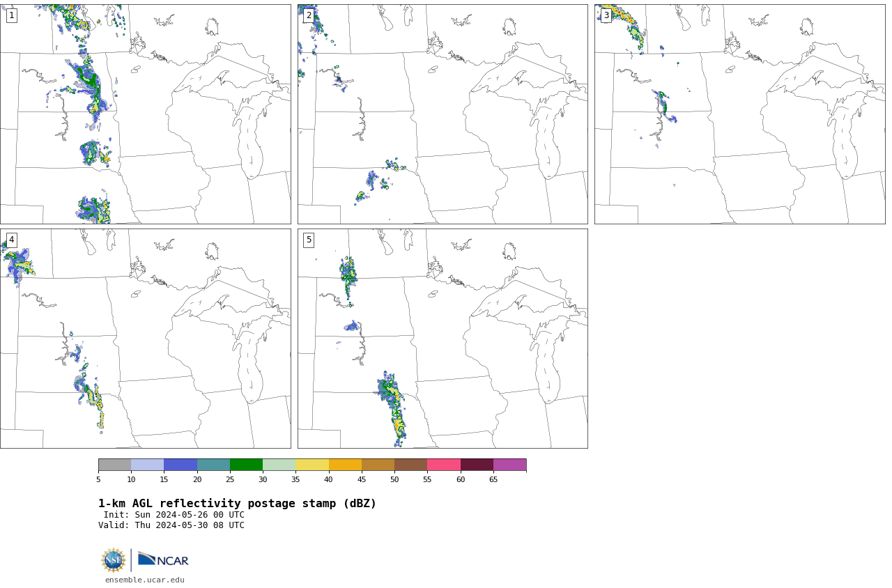Click the light blue 10-15 dBZ swatch
Screen dimensions: 892x588
147,465
